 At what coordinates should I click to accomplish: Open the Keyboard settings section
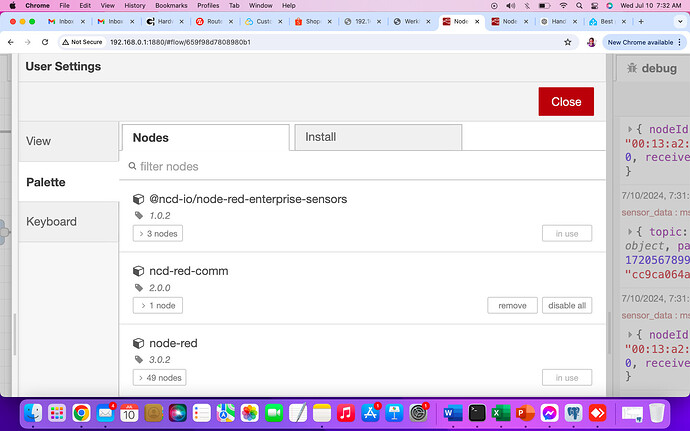[50, 222]
